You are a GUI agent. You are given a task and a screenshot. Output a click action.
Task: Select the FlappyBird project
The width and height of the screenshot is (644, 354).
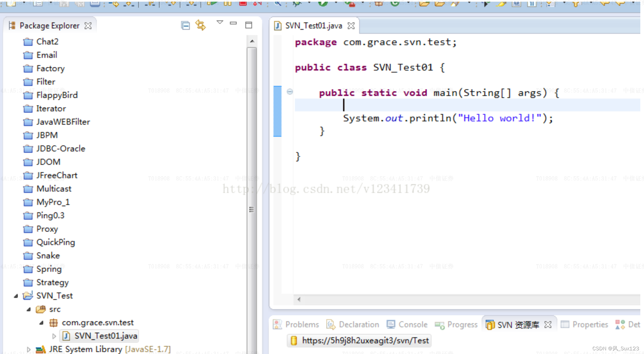tap(57, 95)
